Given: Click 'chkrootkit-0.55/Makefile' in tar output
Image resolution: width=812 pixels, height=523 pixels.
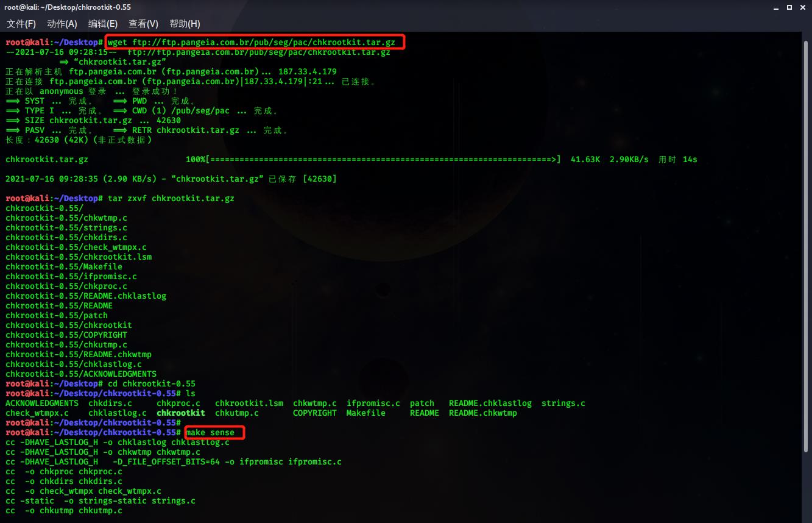Looking at the screenshot, I should (x=64, y=266).
